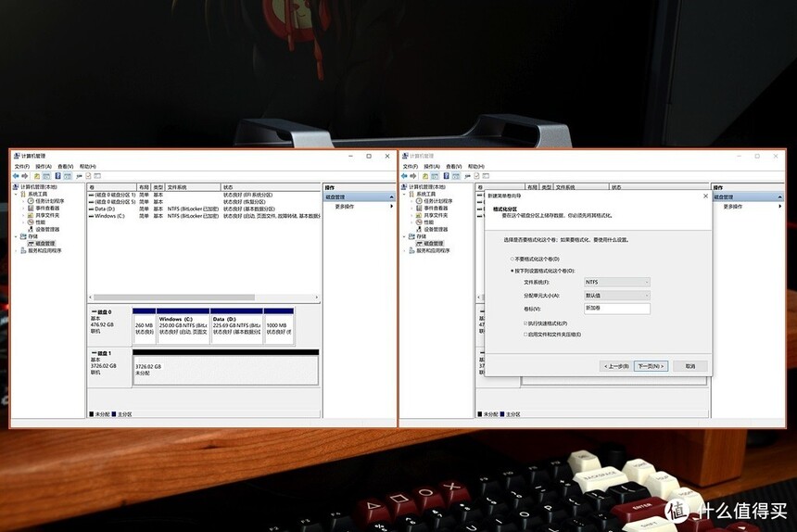Open 操作(A) menu in left window
The image size is (797, 532).
click(44, 167)
